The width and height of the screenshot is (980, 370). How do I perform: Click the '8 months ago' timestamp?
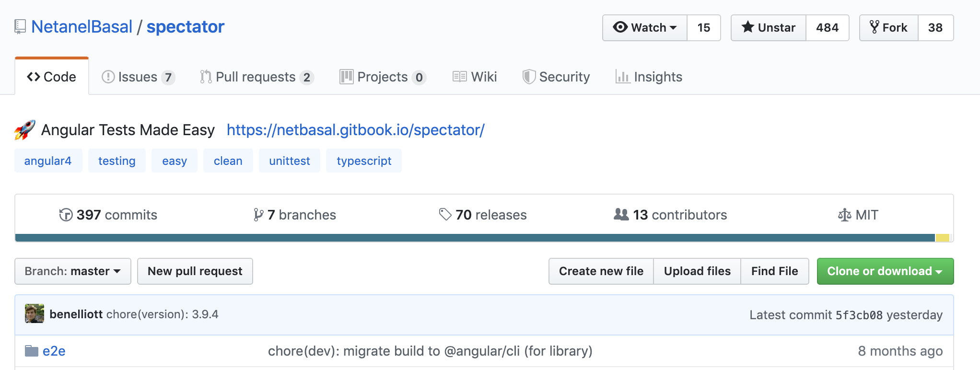(900, 351)
